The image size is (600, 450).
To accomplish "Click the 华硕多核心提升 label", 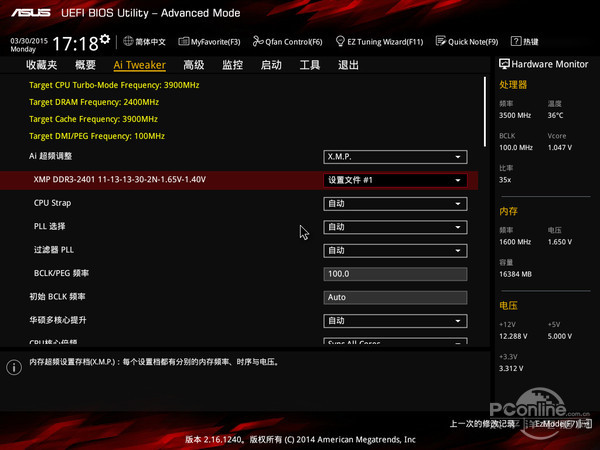I will 58,320.
